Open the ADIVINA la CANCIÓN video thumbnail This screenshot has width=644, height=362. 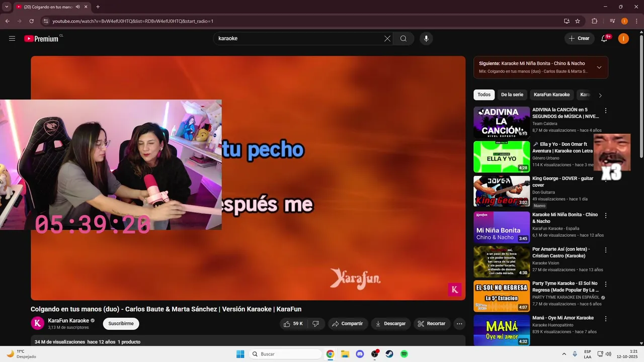coord(502,122)
